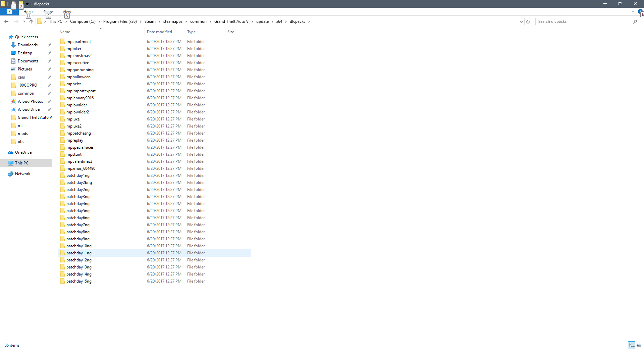
Task: Select the mphalloween folder name
Action: [x=78, y=77]
